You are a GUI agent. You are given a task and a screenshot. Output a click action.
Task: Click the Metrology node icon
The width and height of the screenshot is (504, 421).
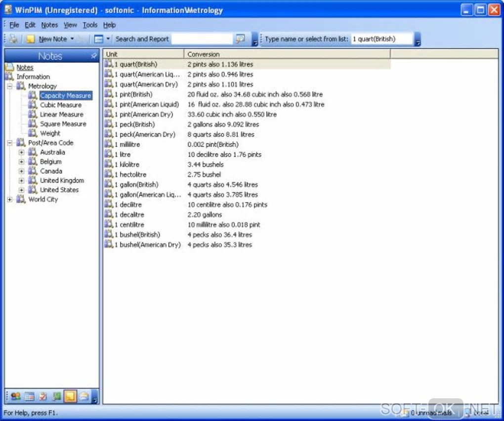tap(21, 86)
